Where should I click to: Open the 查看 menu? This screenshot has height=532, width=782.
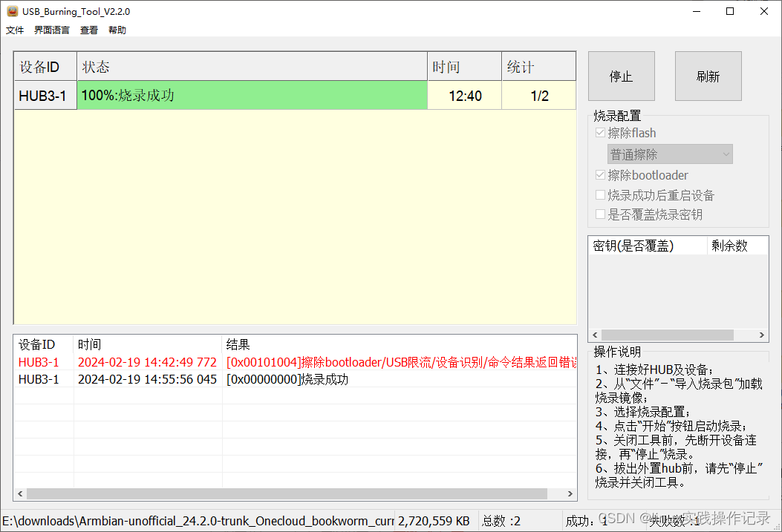click(88, 30)
